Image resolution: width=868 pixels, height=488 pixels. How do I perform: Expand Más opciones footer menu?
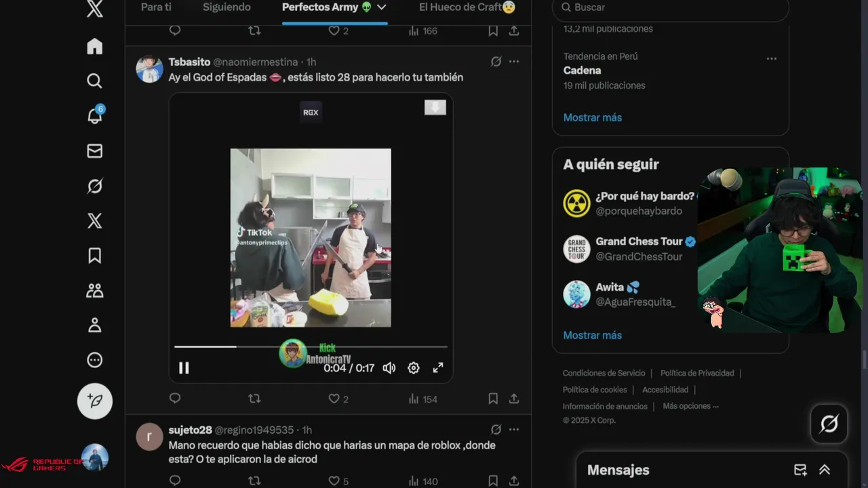pyautogui.click(x=690, y=406)
